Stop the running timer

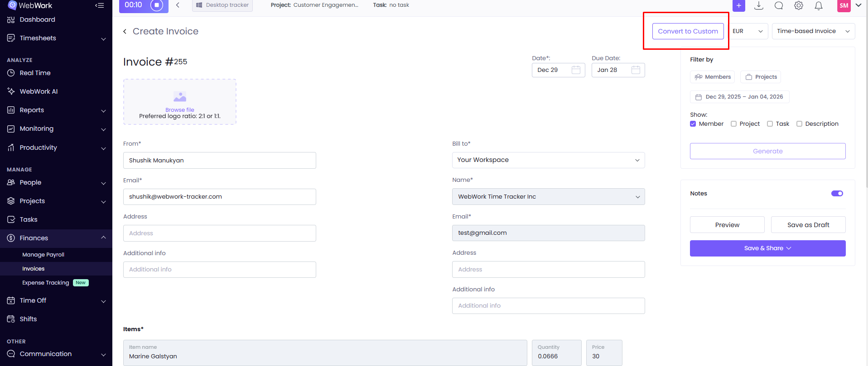point(157,5)
